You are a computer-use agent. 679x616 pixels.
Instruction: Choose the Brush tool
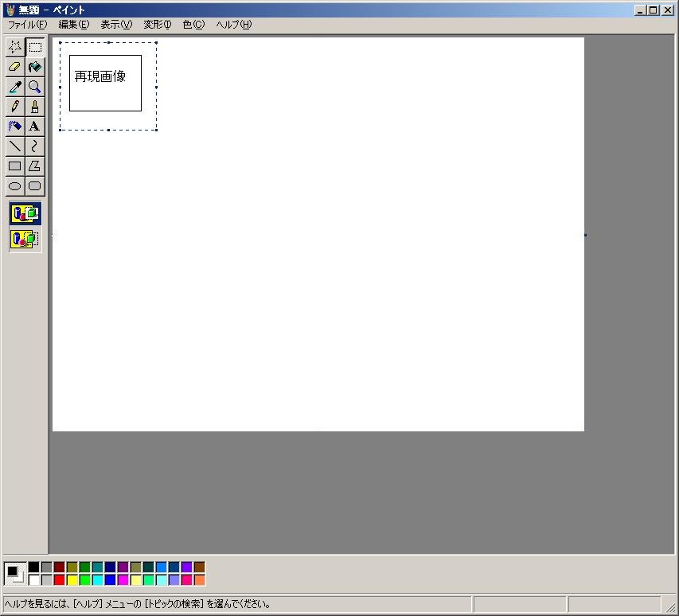[x=35, y=107]
